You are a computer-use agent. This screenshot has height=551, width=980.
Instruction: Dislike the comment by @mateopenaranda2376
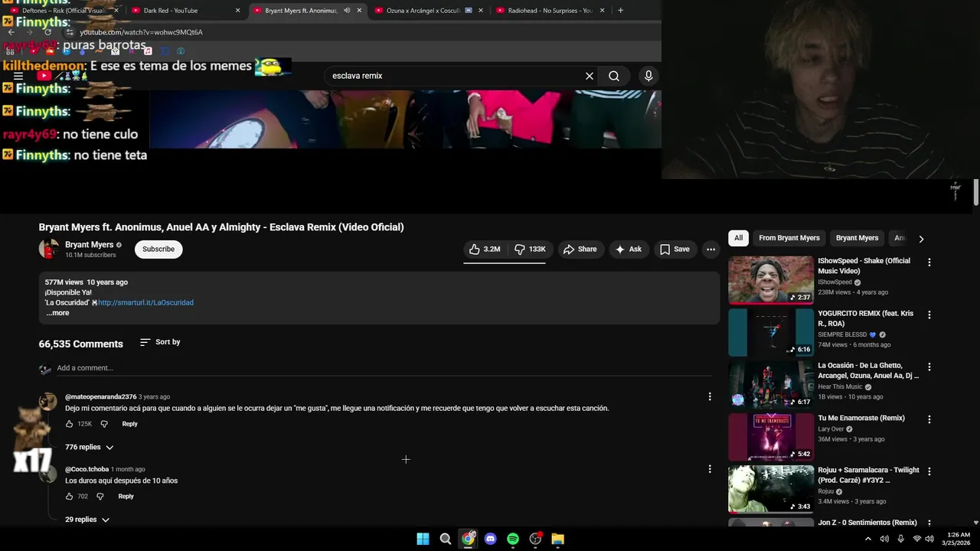pos(104,424)
